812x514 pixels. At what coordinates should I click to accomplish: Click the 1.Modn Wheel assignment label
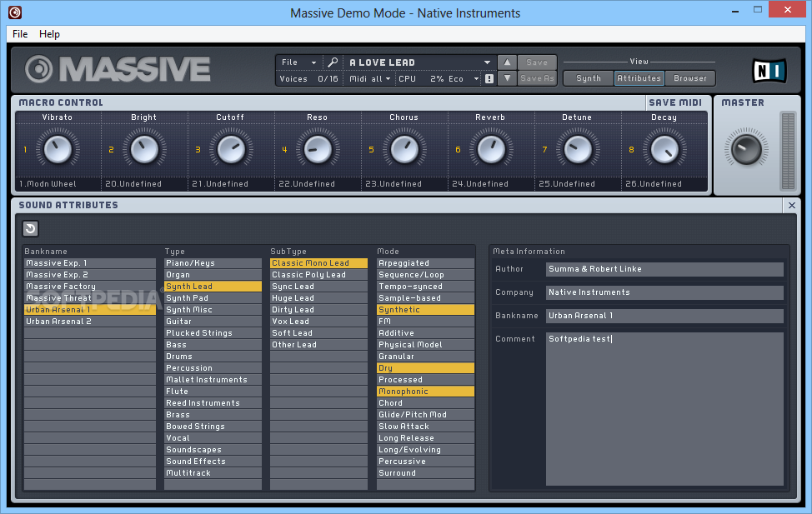(48, 184)
